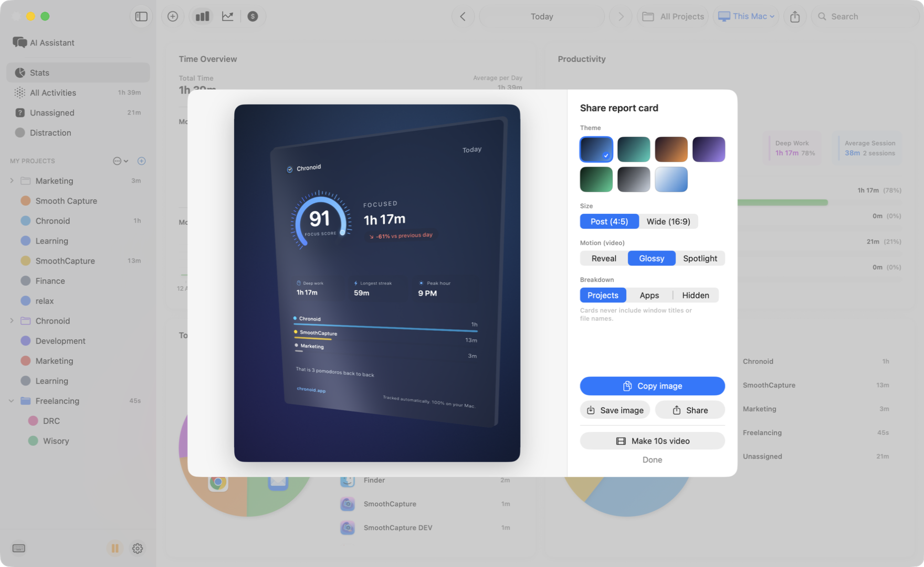Open AI Assistant chat icon
The width and height of the screenshot is (924, 567).
click(19, 43)
